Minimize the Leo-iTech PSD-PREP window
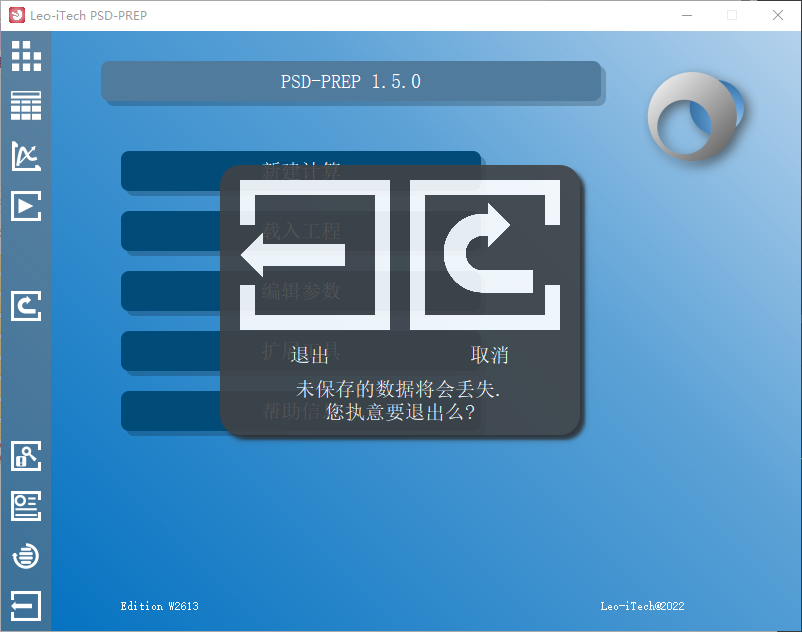 click(x=686, y=15)
